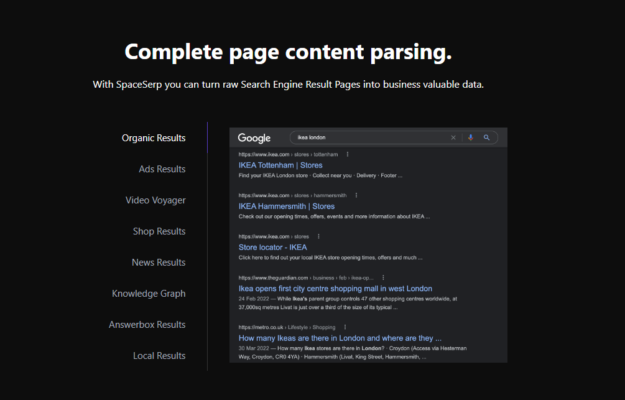Open options dots beside metro.co.uk URL

[345, 327]
